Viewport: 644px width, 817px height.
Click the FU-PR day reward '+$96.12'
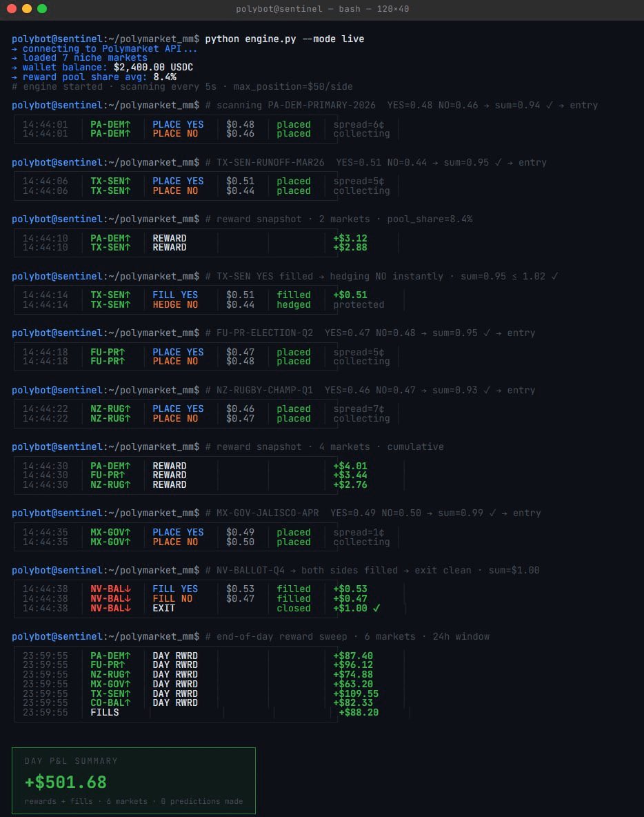pyautogui.click(x=353, y=665)
